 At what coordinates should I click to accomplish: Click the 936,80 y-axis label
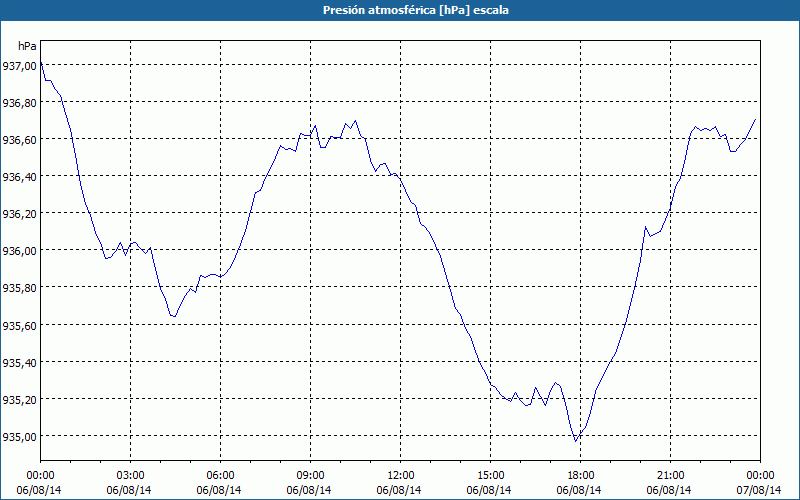click(19, 102)
